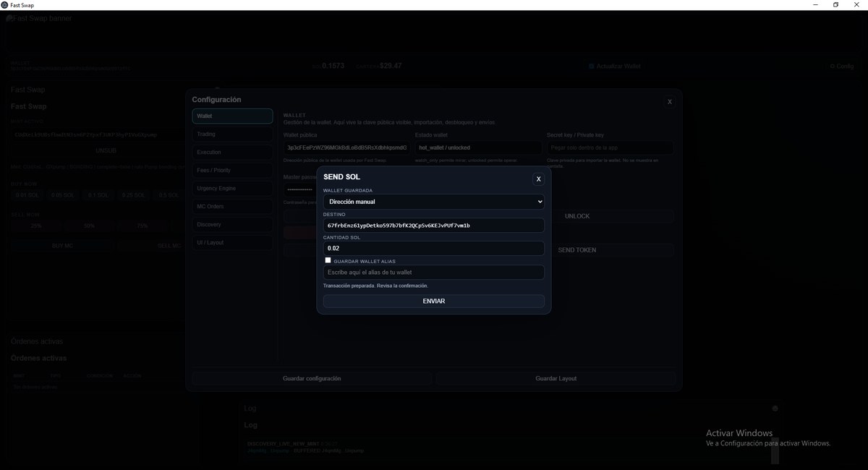
Task: Choose the 25% sell option
Action: point(36,226)
